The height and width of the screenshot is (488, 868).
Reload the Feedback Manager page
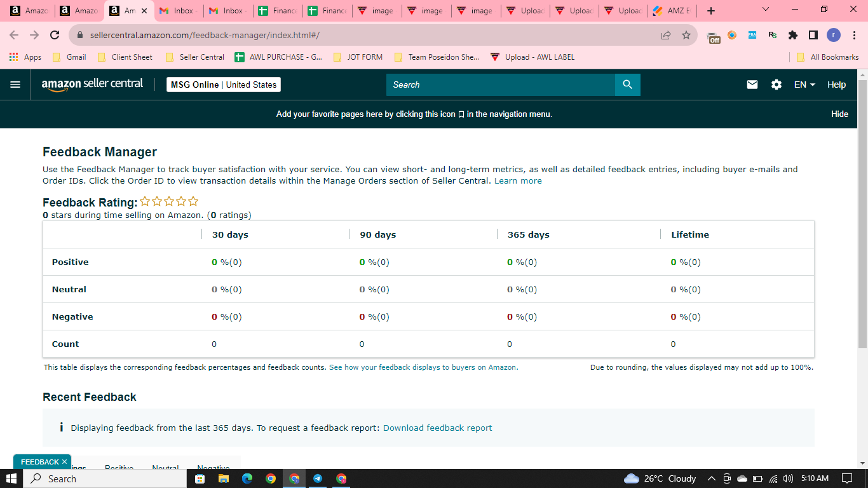(55, 35)
